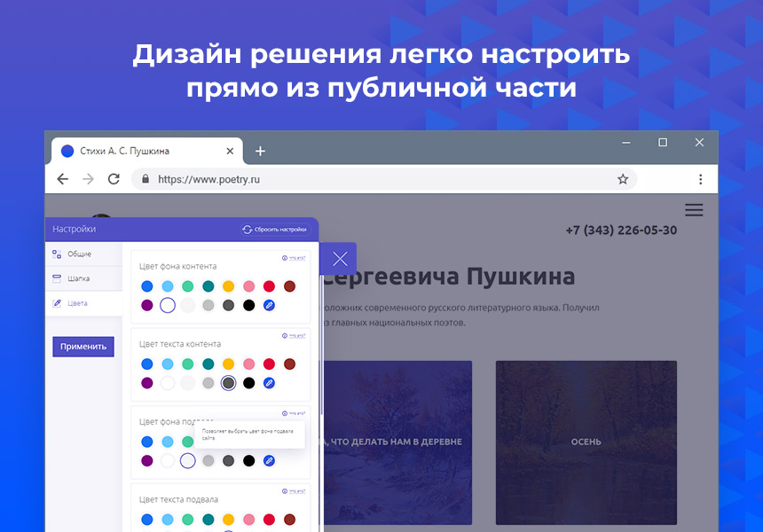This screenshot has height=532, width=763.
Task: Bookmark the page with the star icon
Action: [623, 179]
